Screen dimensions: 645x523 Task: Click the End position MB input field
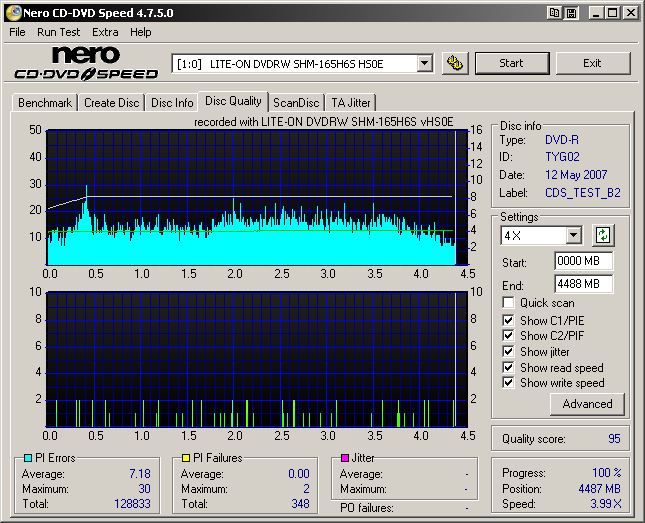(583, 283)
